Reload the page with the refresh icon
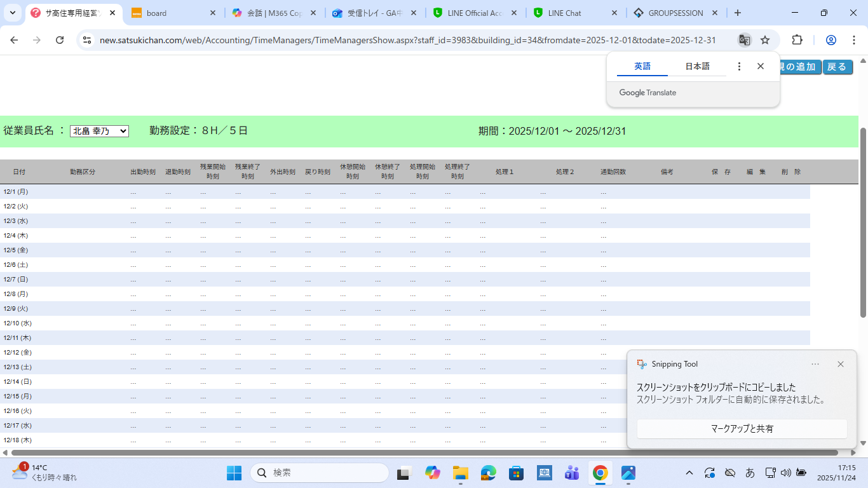 (60, 40)
